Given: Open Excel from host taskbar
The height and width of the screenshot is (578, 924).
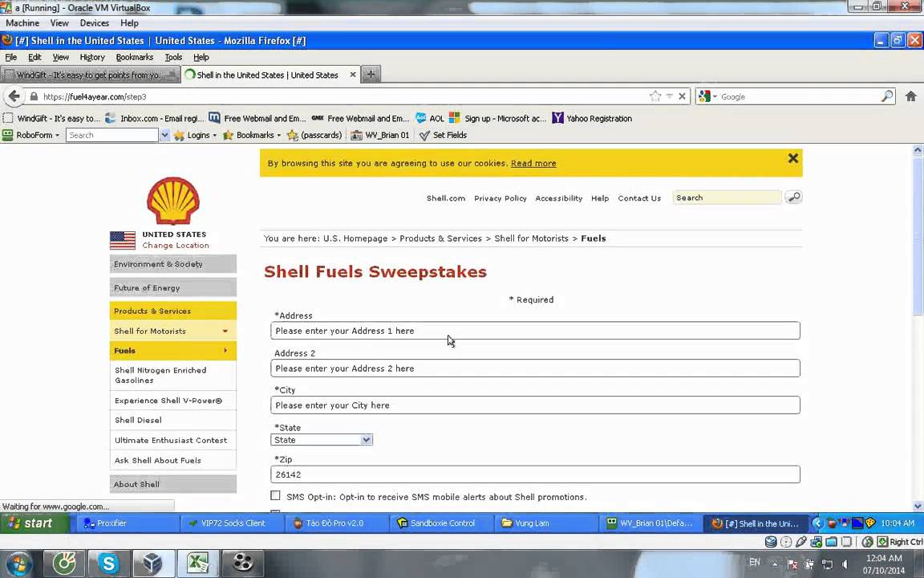Looking at the screenshot, I should [x=198, y=564].
